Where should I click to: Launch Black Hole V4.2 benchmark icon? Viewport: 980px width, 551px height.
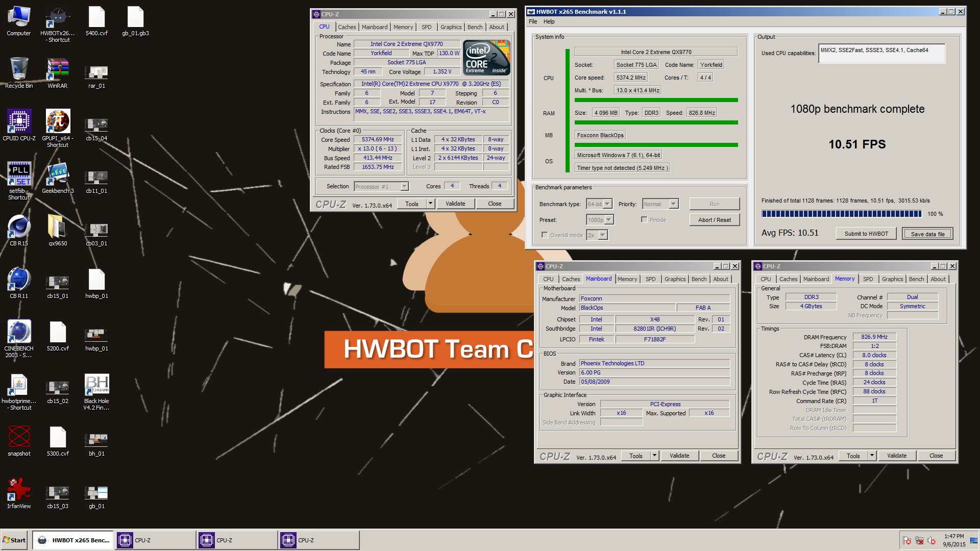(x=96, y=392)
